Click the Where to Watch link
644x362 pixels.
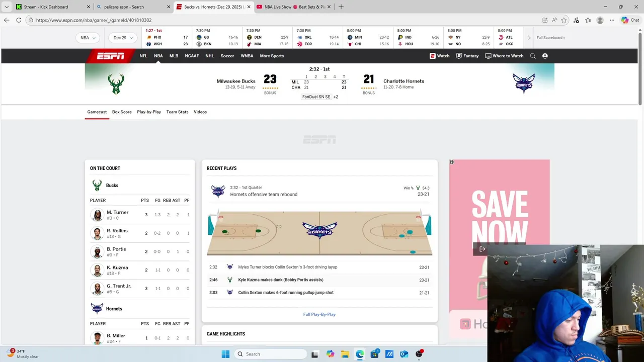click(504, 56)
